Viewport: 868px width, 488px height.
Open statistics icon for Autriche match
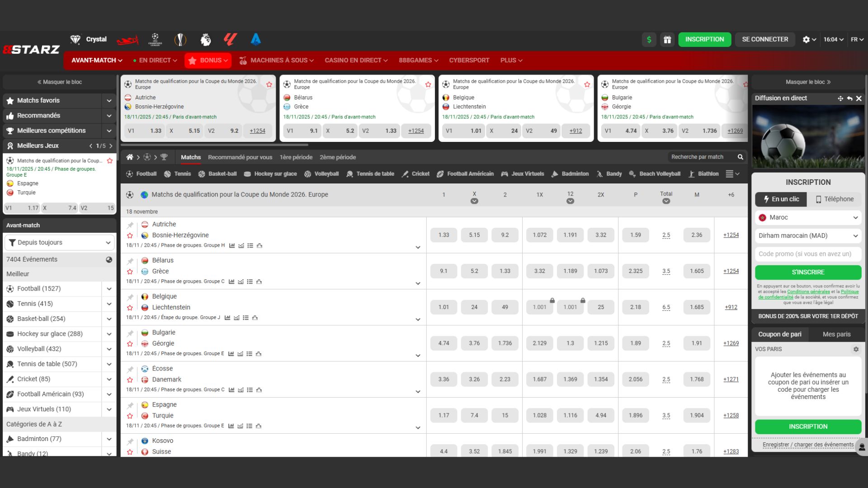[232, 245]
